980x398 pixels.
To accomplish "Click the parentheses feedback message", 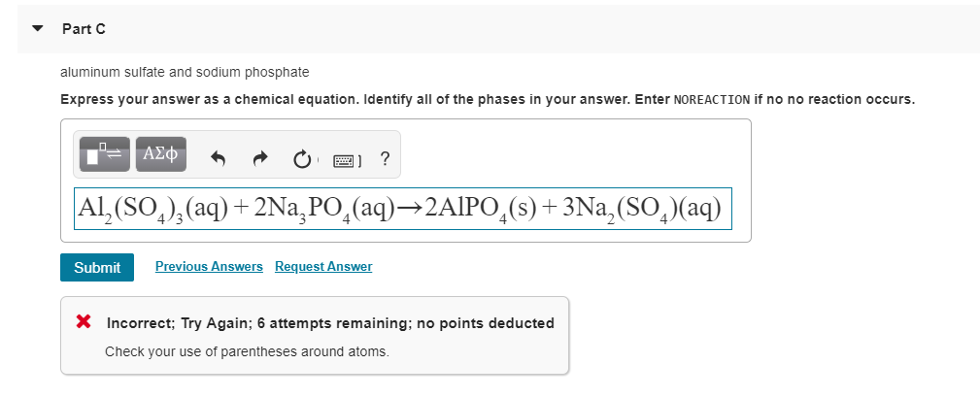I will tap(247, 351).
